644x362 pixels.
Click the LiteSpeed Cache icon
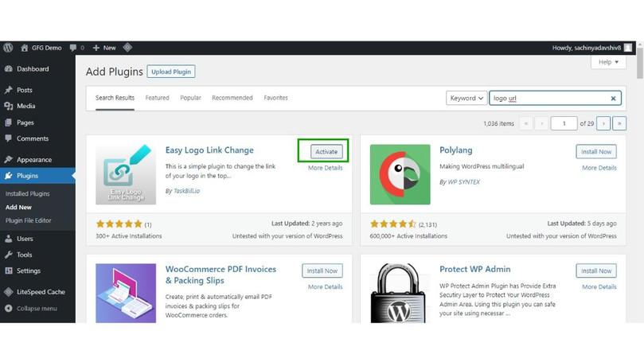point(8,292)
